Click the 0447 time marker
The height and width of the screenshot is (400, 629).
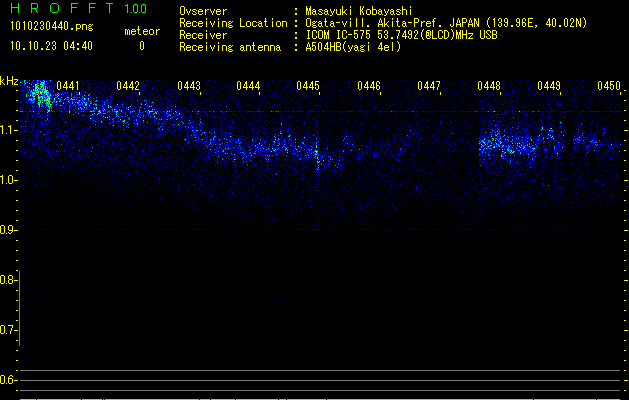coord(429,85)
